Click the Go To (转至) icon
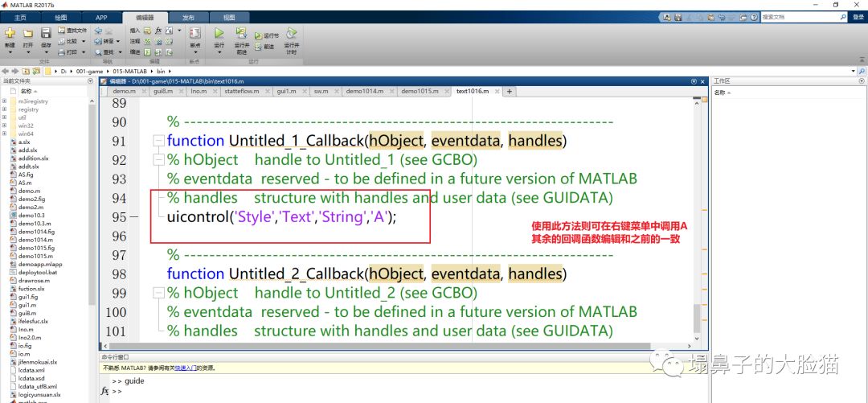This screenshot has width=868, height=403. [99, 41]
